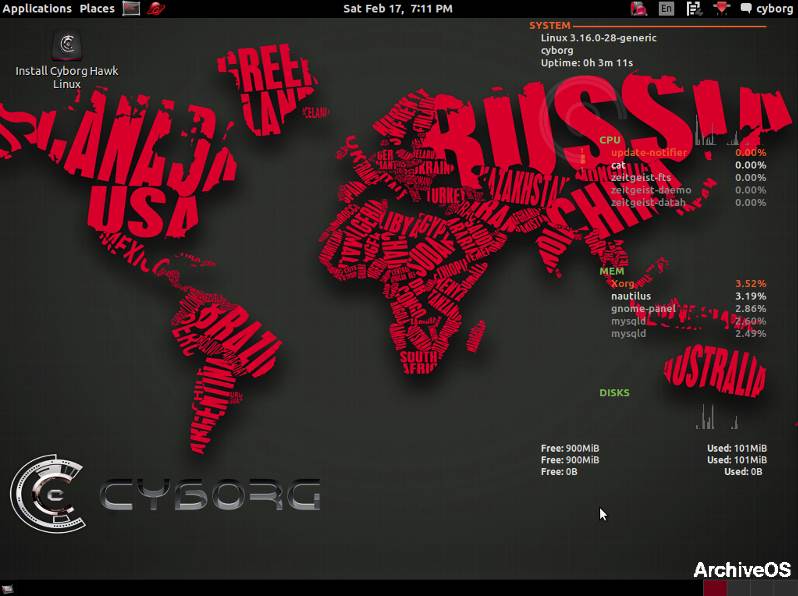798x596 pixels.
Task: Click the chat bubble icon beside cyborg
Action: (746, 9)
